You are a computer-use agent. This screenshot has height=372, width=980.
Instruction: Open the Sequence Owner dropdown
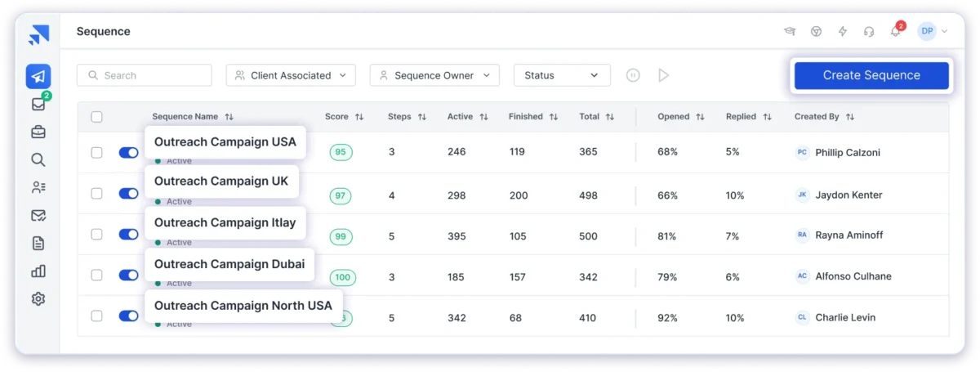(434, 75)
